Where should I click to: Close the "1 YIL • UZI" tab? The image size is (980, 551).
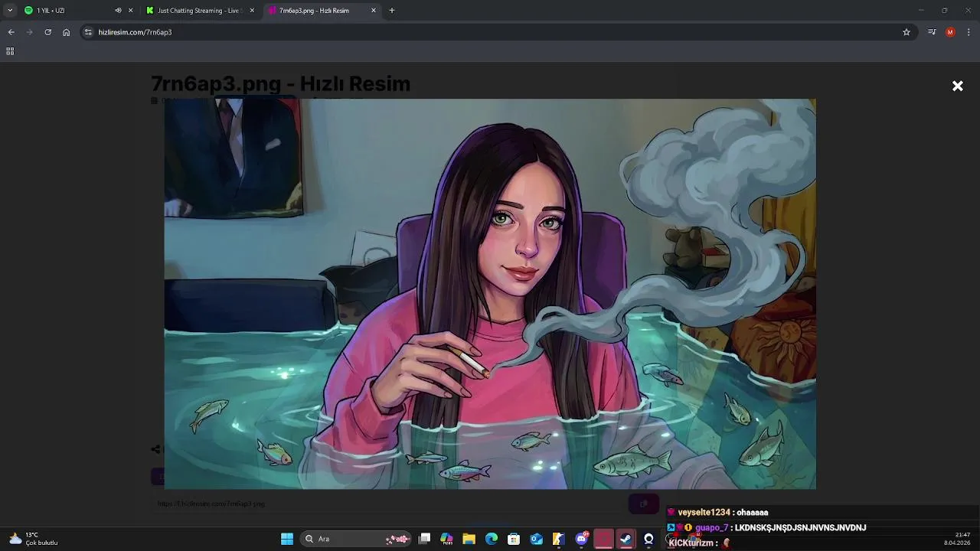(x=130, y=11)
